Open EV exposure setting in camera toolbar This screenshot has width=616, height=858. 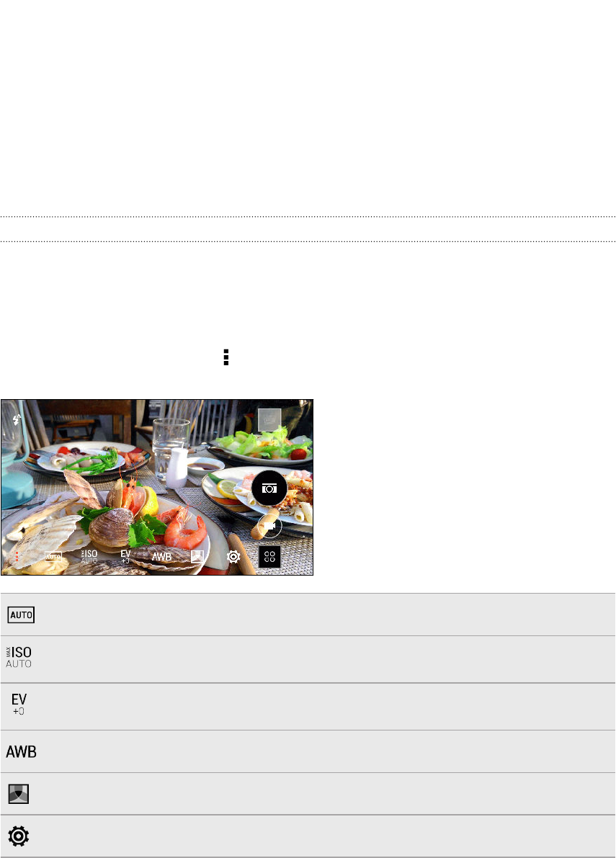[x=125, y=556]
